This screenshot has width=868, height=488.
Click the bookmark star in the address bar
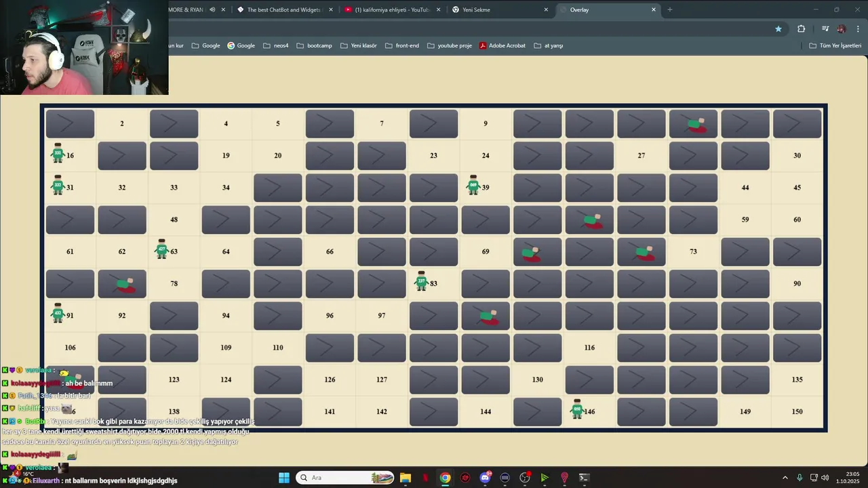tap(778, 28)
